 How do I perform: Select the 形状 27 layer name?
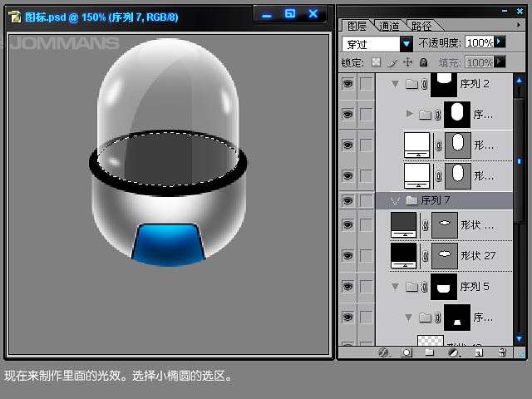coord(478,255)
